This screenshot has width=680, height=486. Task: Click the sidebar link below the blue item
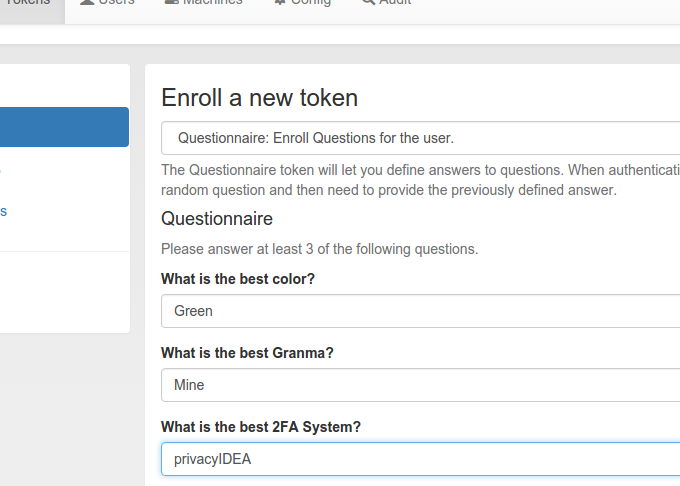[0, 170]
